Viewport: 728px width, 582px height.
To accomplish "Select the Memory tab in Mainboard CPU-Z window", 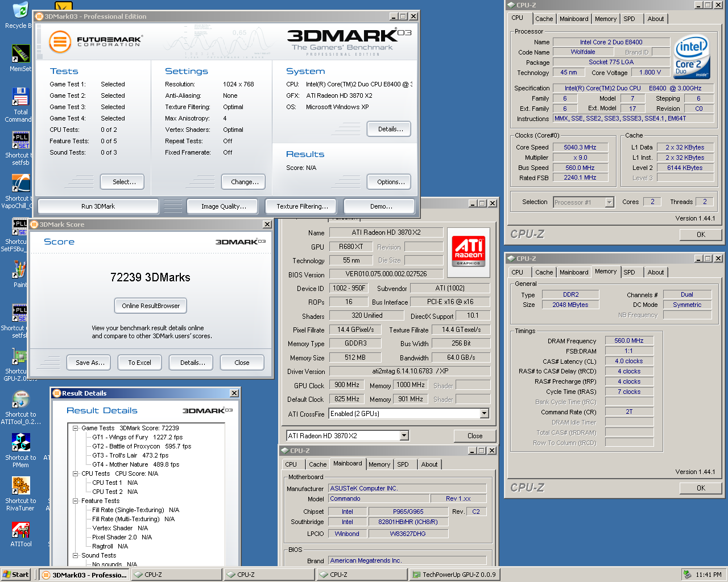I will coord(379,464).
